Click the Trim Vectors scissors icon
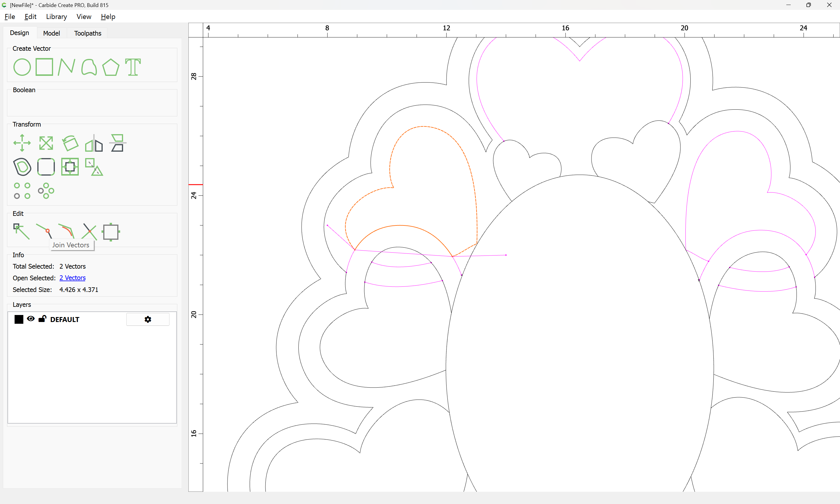The width and height of the screenshot is (840, 504). point(89,231)
